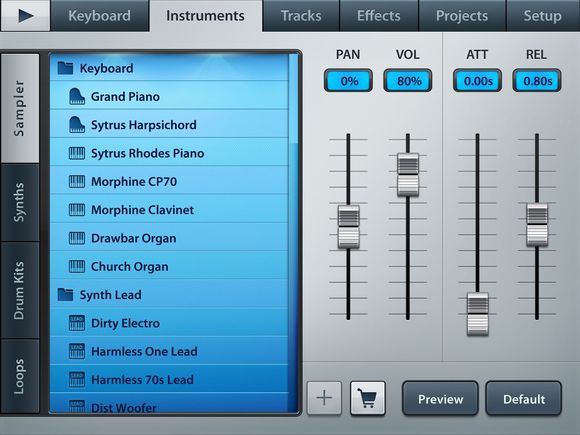Select the Dirty Electro lead icon
The width and height of the screenshot is (580, 435).
pyautogui.click(x=77, y=323)
